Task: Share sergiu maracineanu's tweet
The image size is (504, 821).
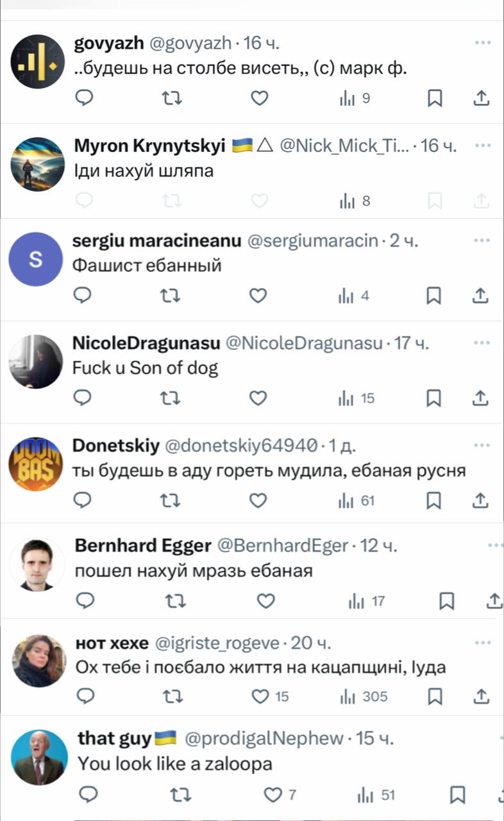Action: pyautogui.click(x=480, y=296)
